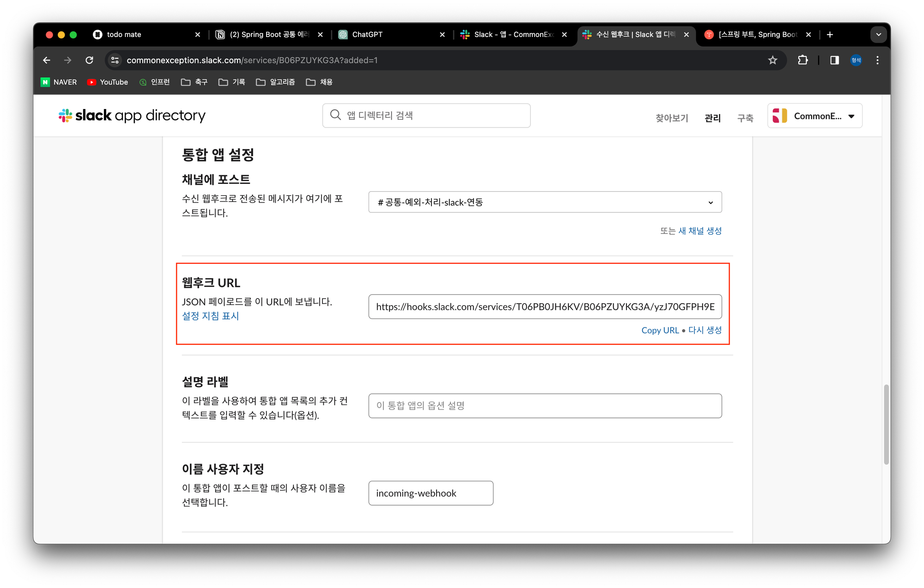The width and height of the screenshot is (924, 588).
Task: Click the webhook URL text field
Action: click(545, 307)
